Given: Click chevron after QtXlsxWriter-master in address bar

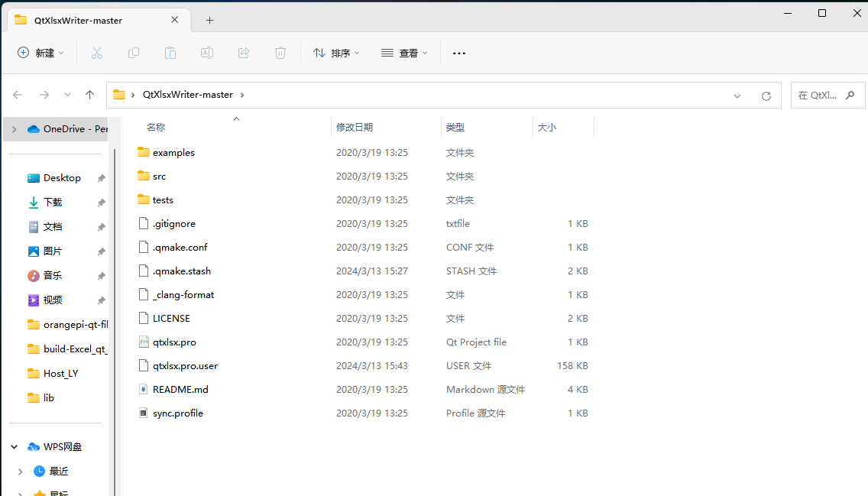Looking at the screenshot, I should pos(242,95).
